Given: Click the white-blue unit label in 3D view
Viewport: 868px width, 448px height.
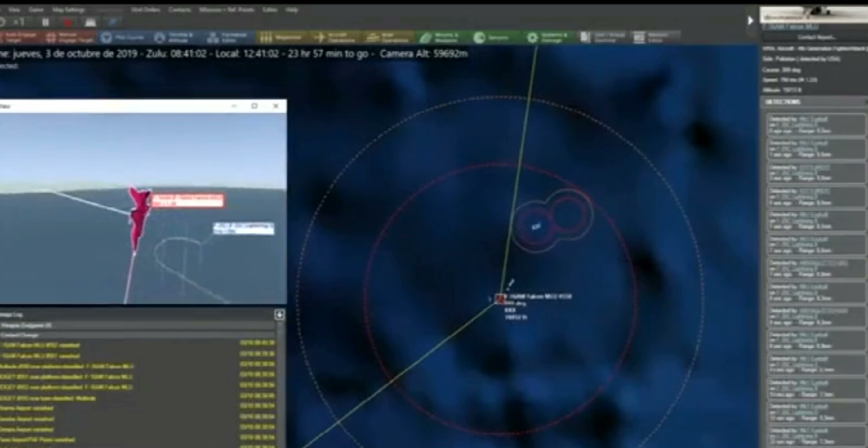Looking at the screenshot, I should pos(244,229).
